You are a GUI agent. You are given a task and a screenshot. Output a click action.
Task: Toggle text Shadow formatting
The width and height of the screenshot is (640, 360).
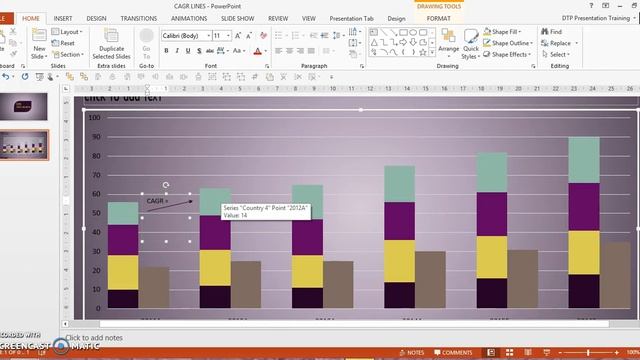click(x=199, y=51)
